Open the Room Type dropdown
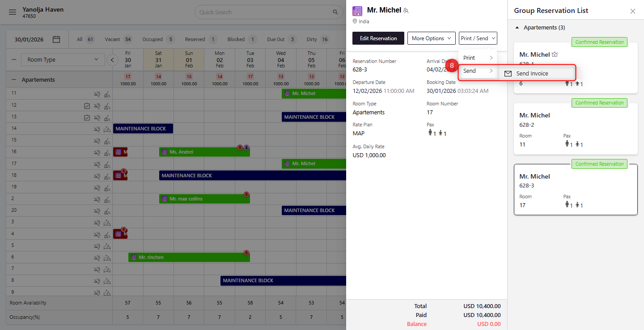 tap(63, 60)
